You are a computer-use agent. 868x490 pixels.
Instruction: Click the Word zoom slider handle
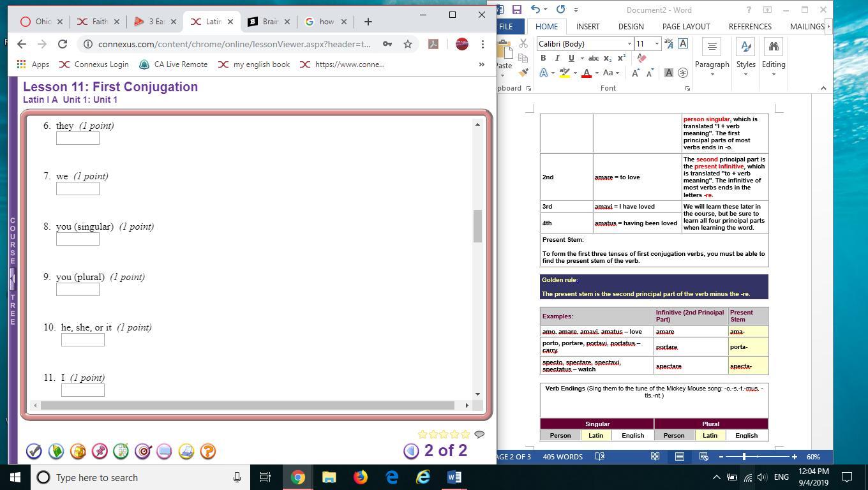(x=744, y=456)
